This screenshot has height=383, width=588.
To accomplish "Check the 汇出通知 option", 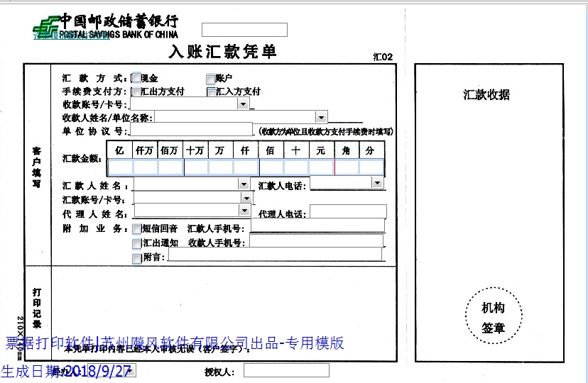I will [x=137, y=243].
